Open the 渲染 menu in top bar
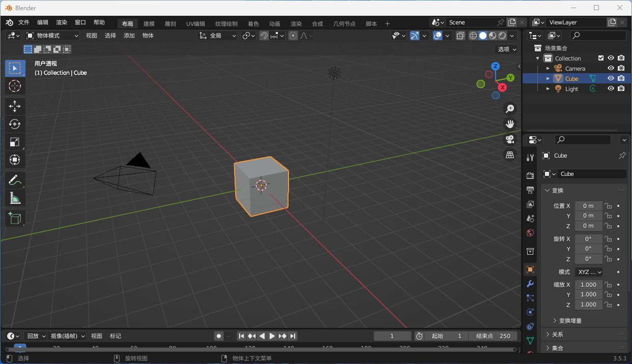 pos(62,22)
